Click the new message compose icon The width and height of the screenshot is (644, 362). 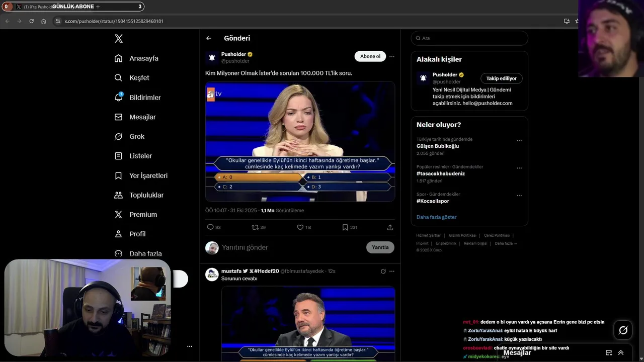click(x=609, y=353)
